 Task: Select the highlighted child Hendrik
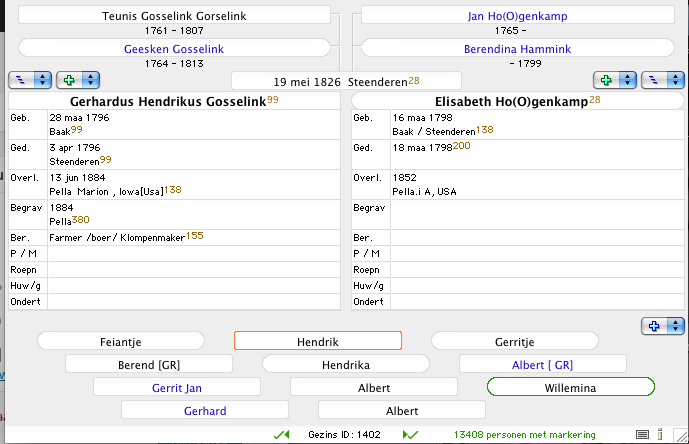(x=317, y=341)
